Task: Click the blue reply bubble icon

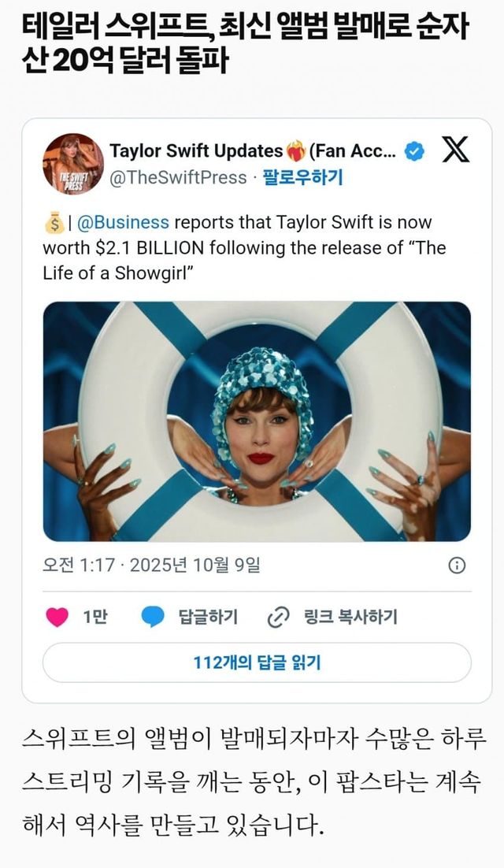Action: coord(153,617)
